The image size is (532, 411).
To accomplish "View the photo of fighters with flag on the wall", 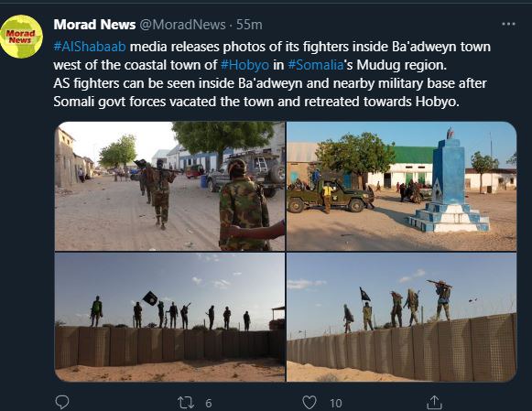I will coord(402,318).
